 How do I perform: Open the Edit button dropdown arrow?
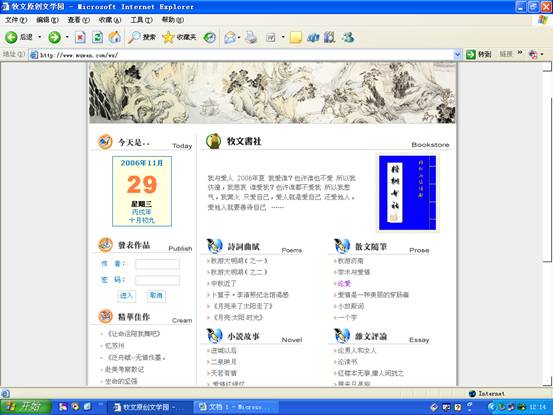[x=283, y=37]
